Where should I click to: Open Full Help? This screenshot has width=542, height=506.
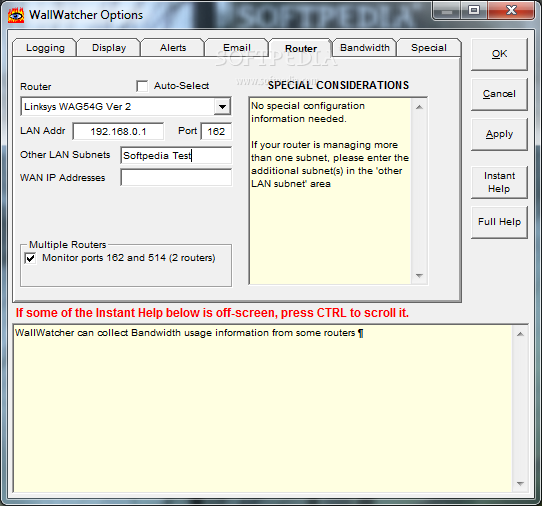[x=499, y=222]
